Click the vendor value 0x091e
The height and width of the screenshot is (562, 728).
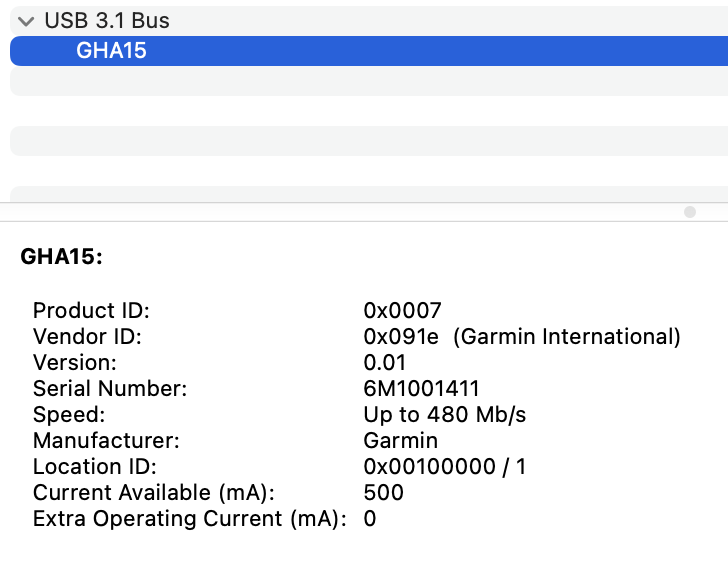pos(402,337)
